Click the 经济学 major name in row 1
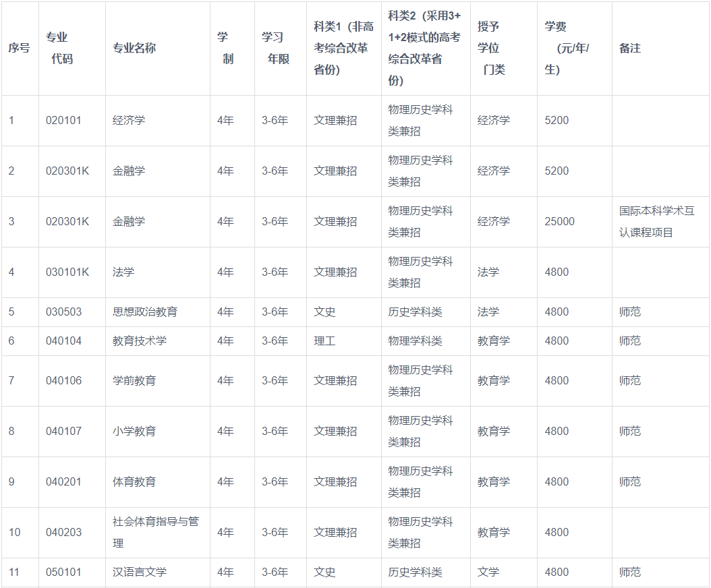The image size is (711, 588). [129, 120]
